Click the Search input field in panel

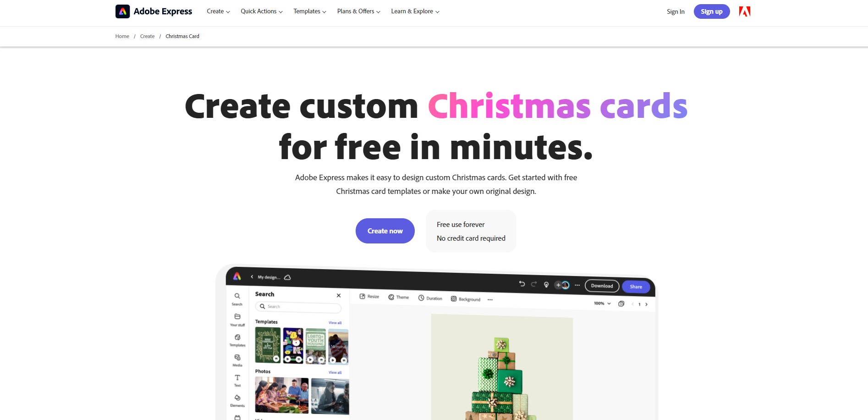tap(298, 307)
